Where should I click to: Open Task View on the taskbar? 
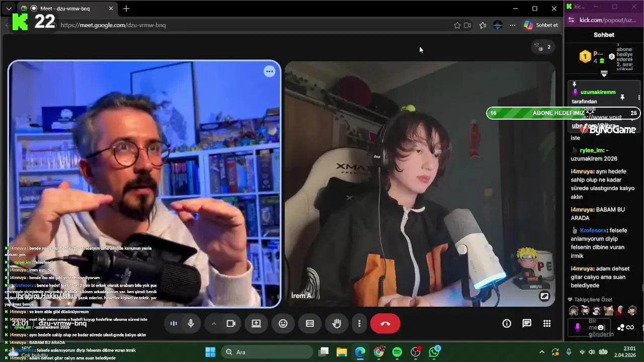point(324,352)
